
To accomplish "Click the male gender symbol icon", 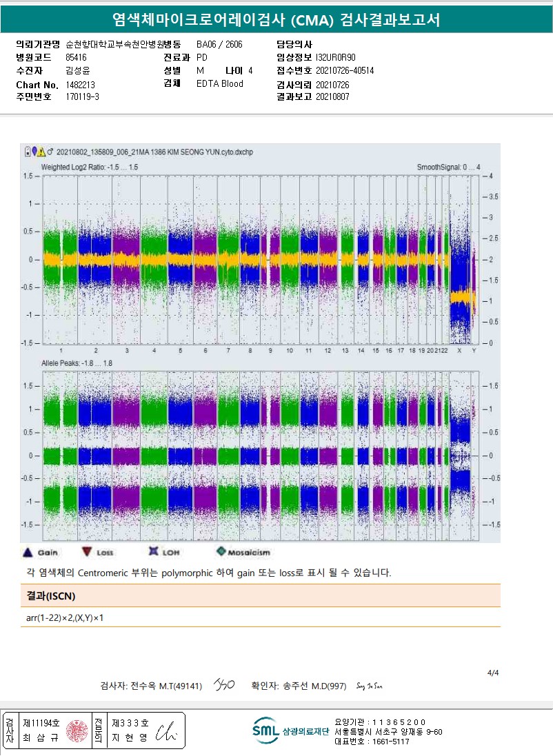I will pyautogui.click(x=50, y=152).
